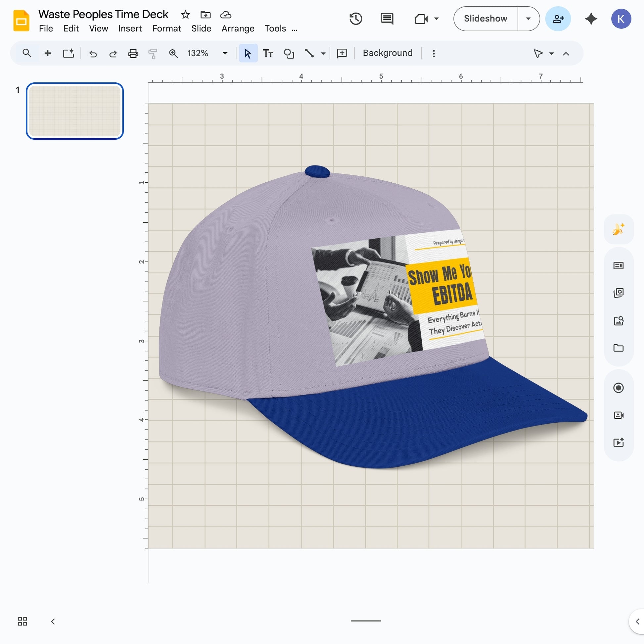Open the Google Slides home logo

[21, 21]
